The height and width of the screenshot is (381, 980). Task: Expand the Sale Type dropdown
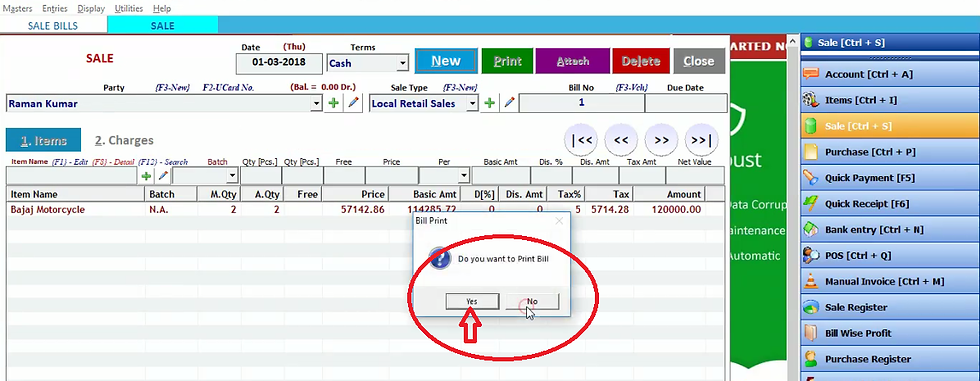pyautogui.click(x=472, y=104)
